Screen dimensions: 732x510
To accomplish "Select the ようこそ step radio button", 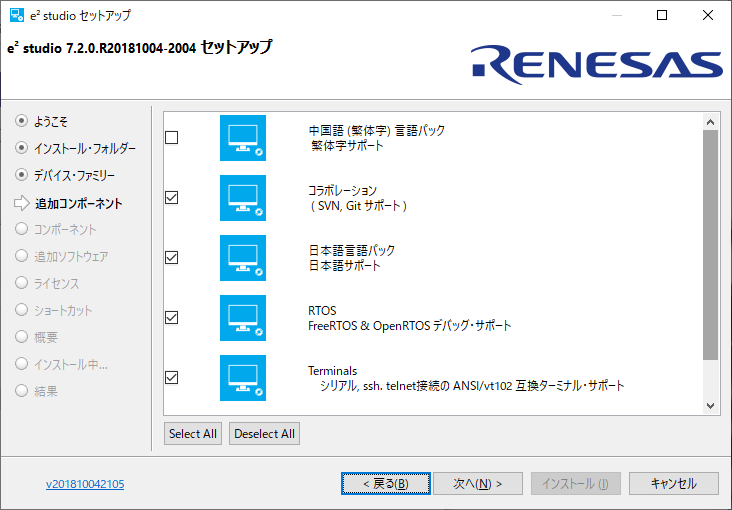I will (21, 121).
